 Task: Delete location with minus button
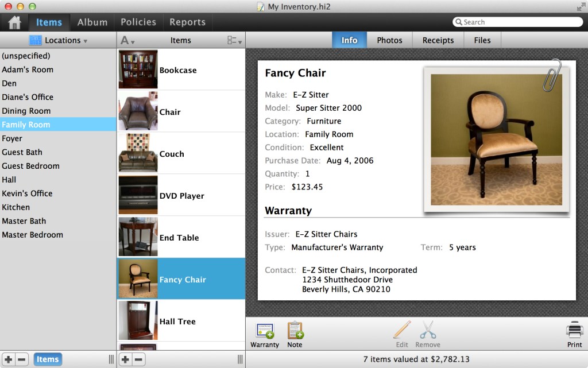pos(22,359)
